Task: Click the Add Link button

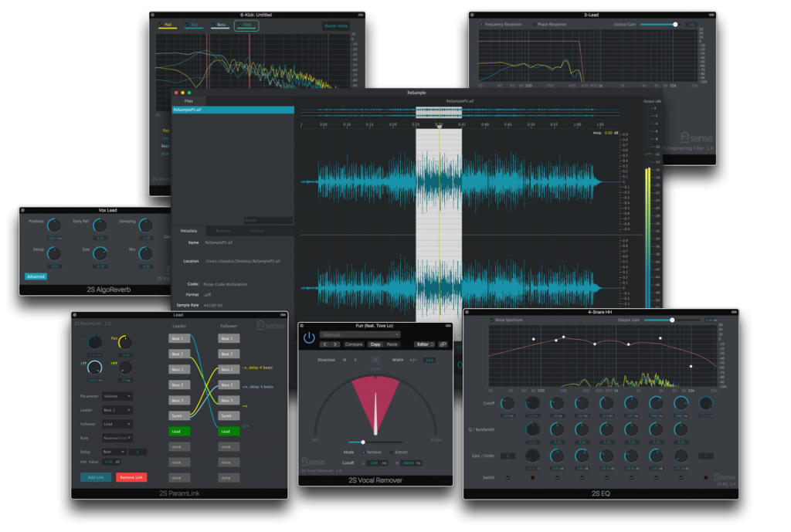Action: 96,477
